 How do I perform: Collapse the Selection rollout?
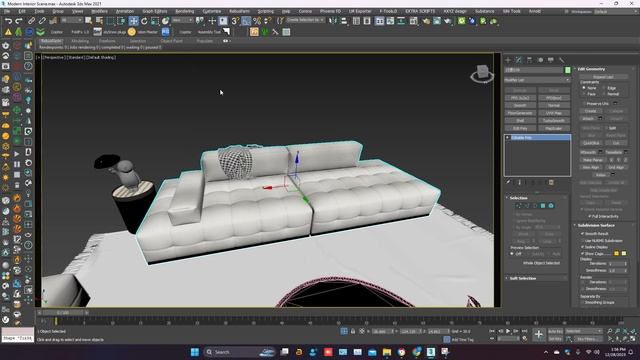pyautogui.click(x=518, y=198)
